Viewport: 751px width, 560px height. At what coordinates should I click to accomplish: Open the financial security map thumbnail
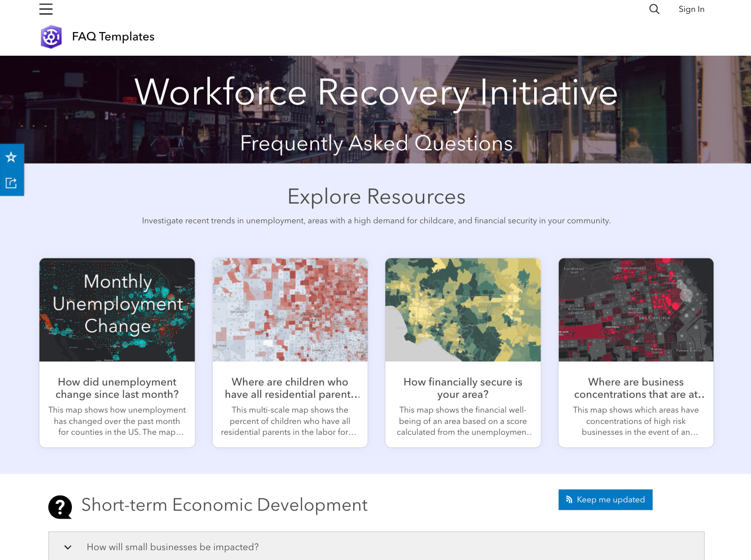(x=463, y=310)
